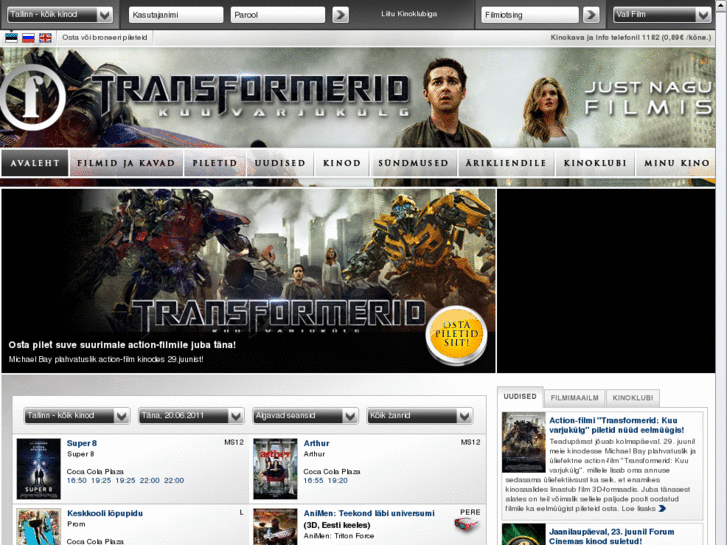This screenshot has height=545, width=727.
Task: Open the Kinod menu item
Action: point(342,163)
